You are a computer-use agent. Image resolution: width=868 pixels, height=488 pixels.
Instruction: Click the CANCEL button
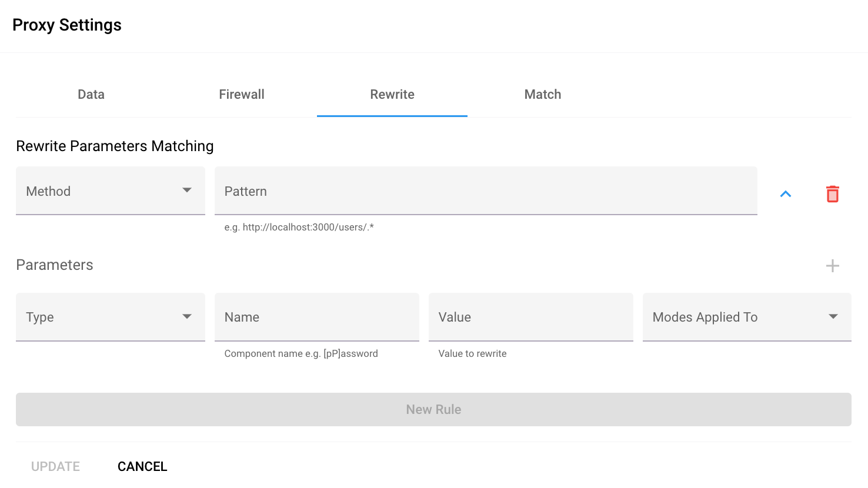(142, 466)
